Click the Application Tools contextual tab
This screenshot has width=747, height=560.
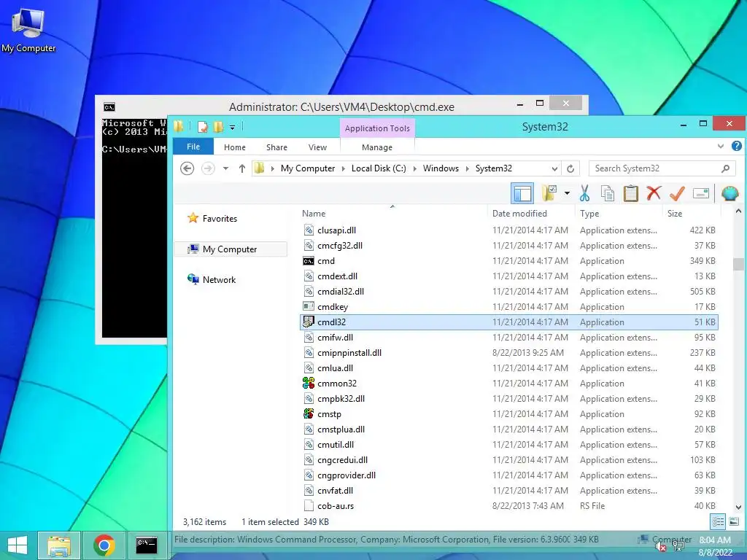click(x=377, y=128)
